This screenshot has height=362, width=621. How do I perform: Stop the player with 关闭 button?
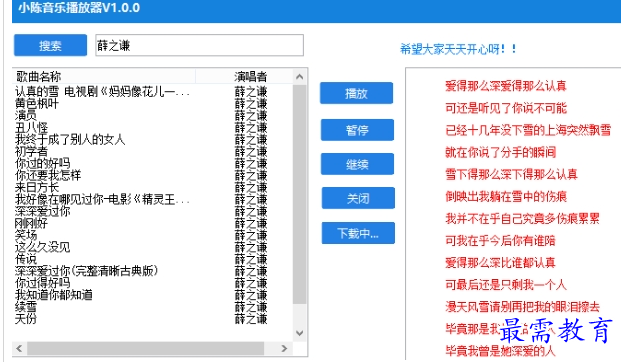[358, 198]
